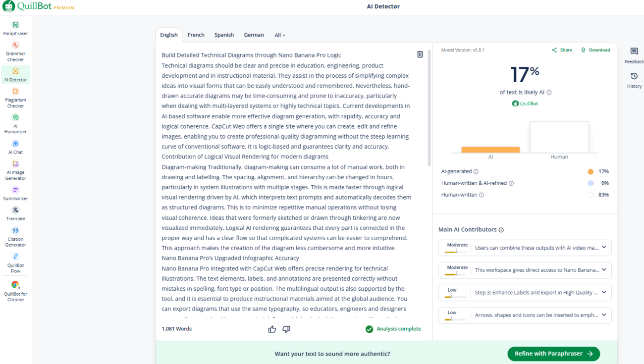Expand the 'This workspace gives direct access' contributor

tap(604, 270)
